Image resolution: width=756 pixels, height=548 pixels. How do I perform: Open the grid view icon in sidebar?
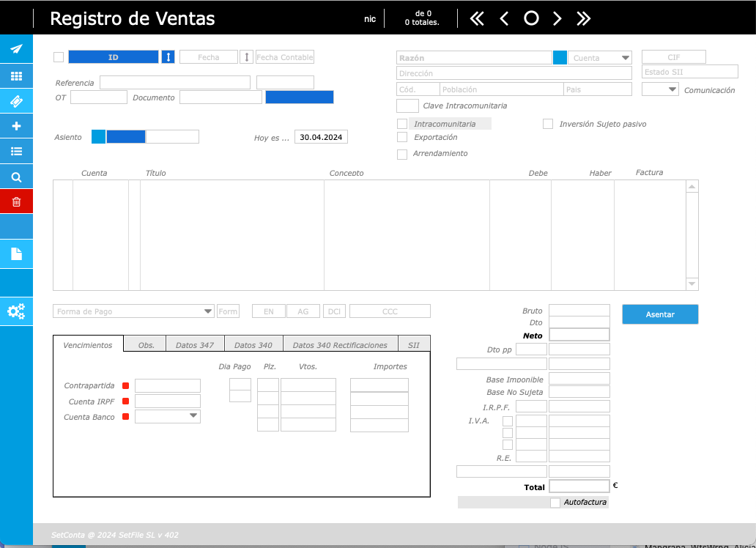(16, 75)
